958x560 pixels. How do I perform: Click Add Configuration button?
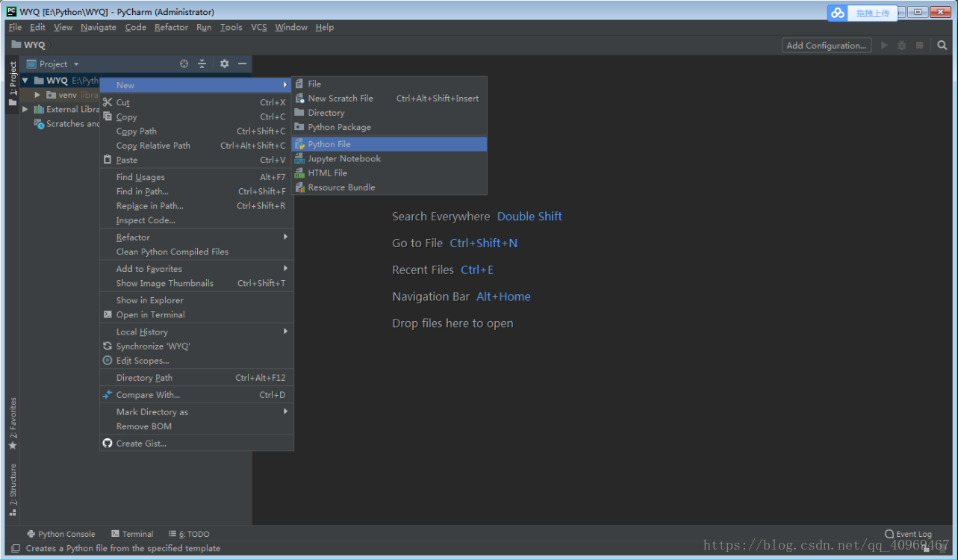click(x=827, y=46)
